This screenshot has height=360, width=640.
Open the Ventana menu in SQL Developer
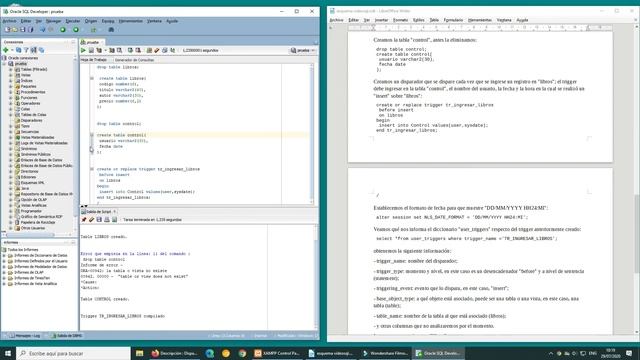click(154, 21)
